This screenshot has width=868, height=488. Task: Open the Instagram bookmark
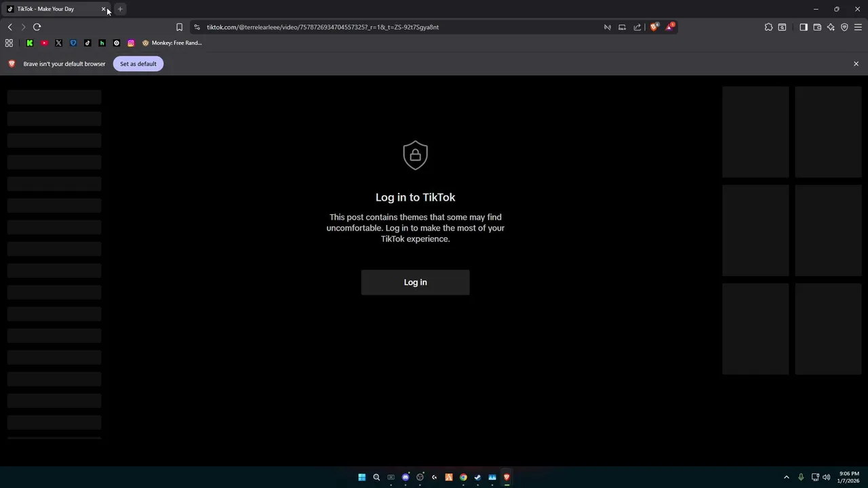[131, 43]
